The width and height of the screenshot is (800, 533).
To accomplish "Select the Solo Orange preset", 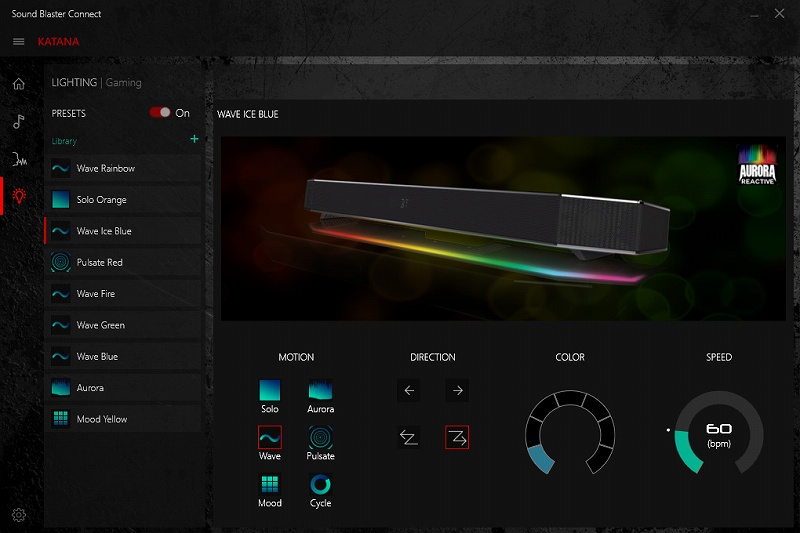I will 123,199.
